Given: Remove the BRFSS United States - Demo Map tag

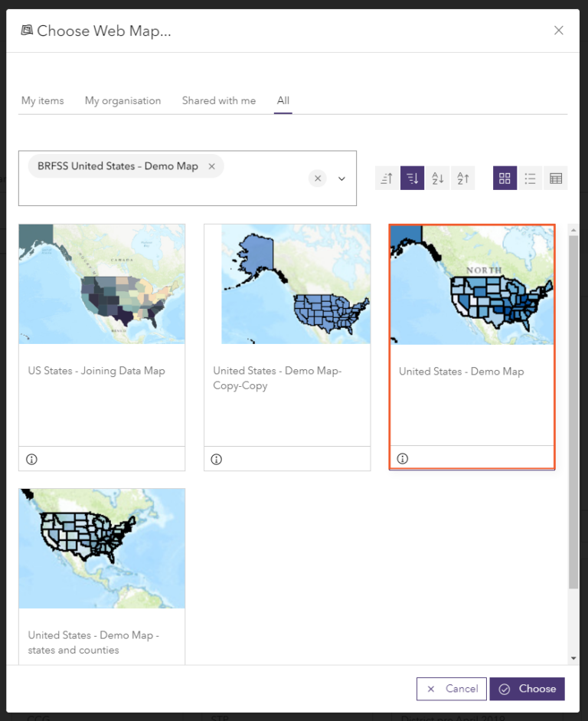Looking at the screenshot, I should (x=212, y=166).
